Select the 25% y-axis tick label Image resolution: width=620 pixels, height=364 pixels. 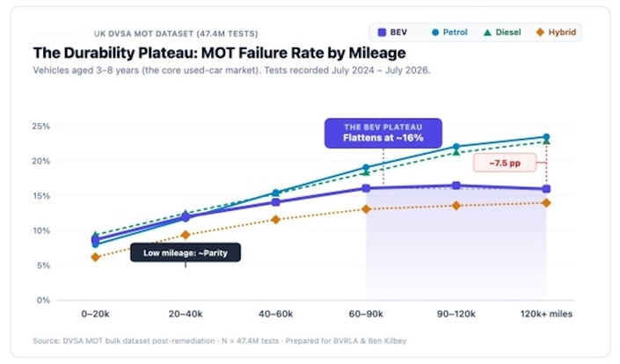[x=41, y=127]
